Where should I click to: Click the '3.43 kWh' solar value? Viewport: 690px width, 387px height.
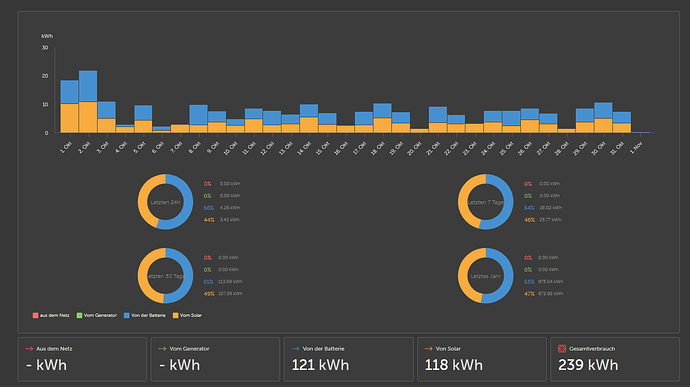tap(230, 220)
